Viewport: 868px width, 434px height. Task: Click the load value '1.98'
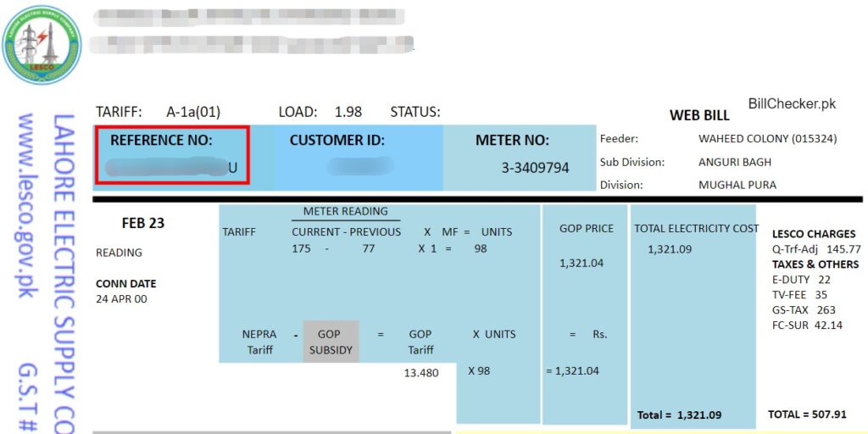[348, 113]
